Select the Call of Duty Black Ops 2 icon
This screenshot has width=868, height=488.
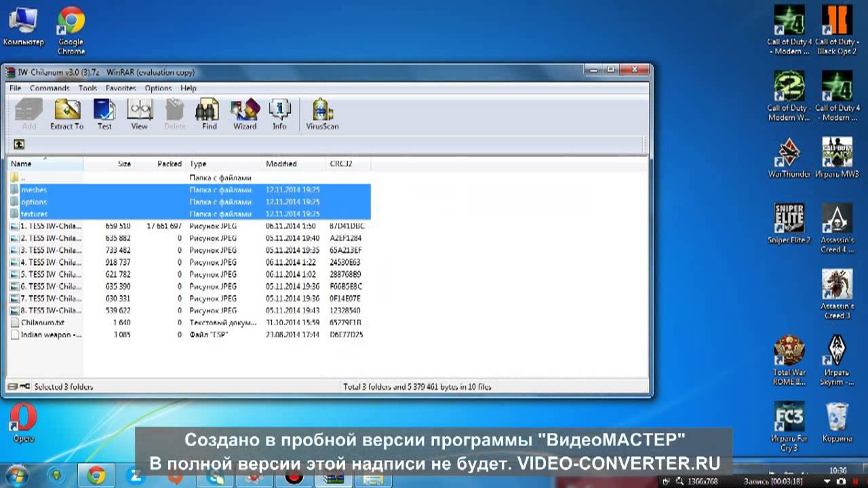pos(837,31)
